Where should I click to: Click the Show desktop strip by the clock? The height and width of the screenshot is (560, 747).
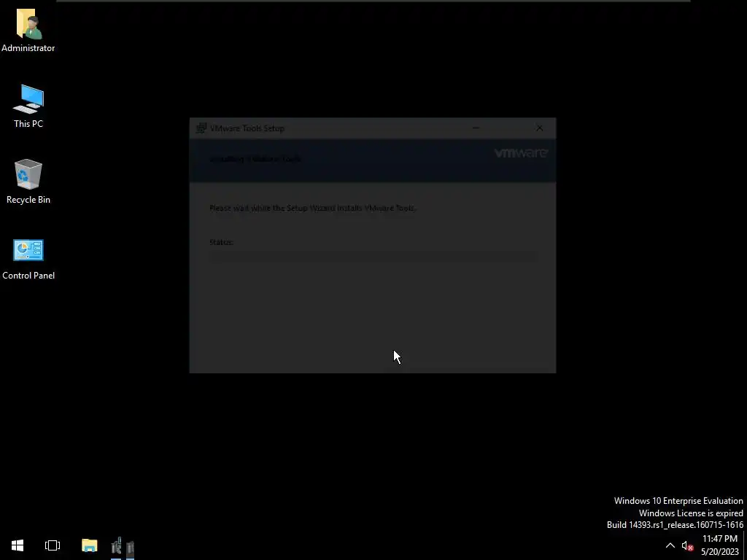[x=745, y=545]
